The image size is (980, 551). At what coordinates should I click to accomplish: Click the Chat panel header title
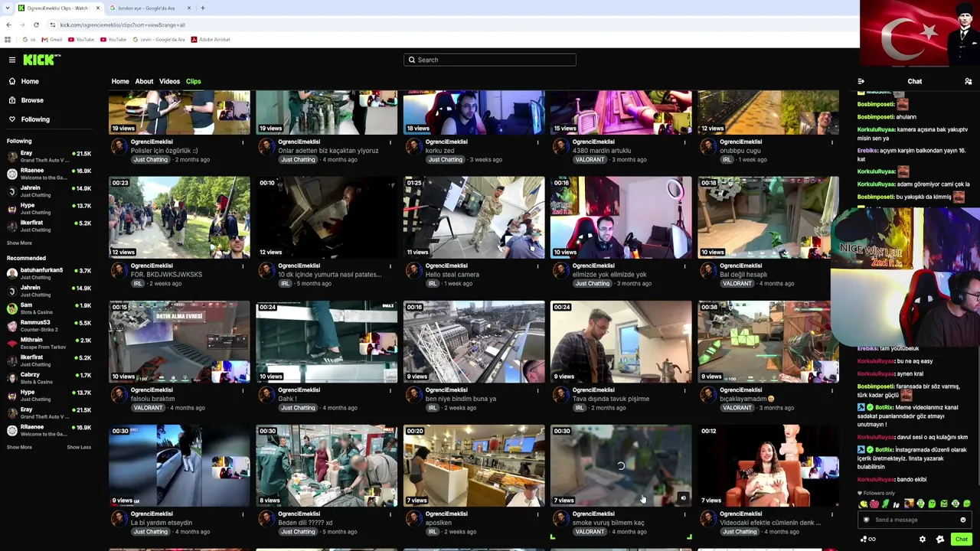point(915,81)
